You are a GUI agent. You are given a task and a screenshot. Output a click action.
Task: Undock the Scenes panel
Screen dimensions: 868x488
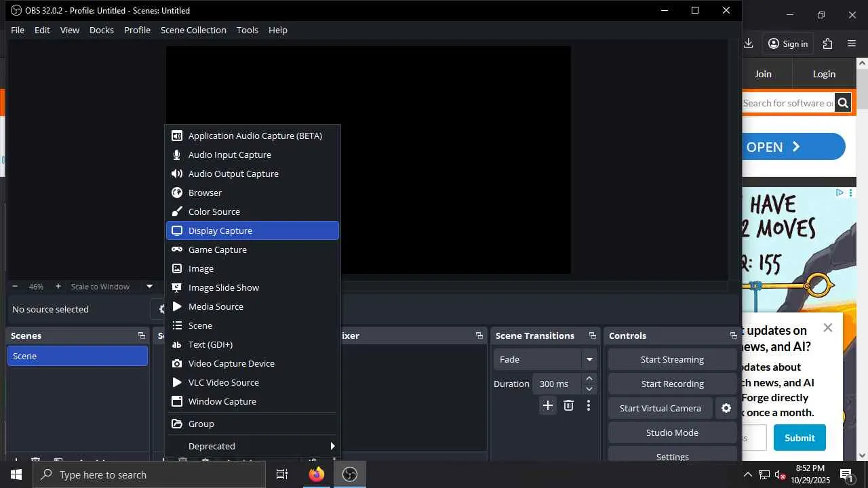[x=141, y=335]
